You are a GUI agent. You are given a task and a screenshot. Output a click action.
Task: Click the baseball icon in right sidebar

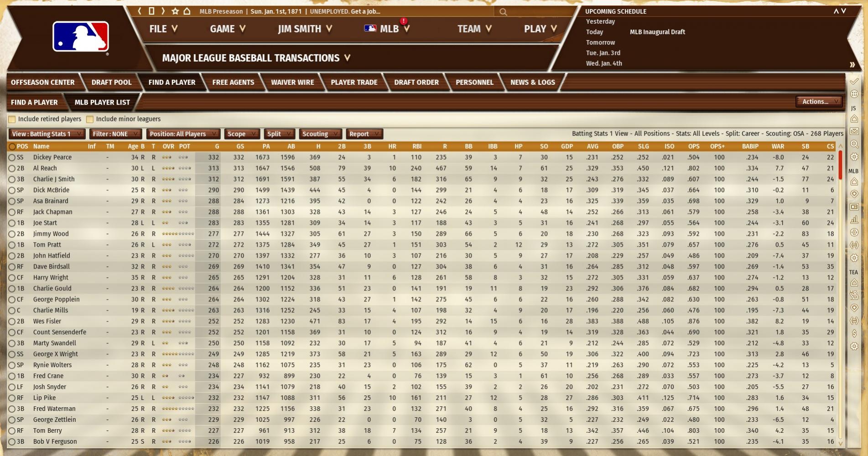854,233
